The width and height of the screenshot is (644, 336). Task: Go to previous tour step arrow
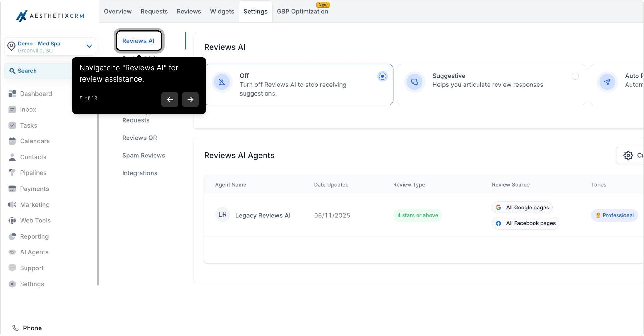coord(170,100)
